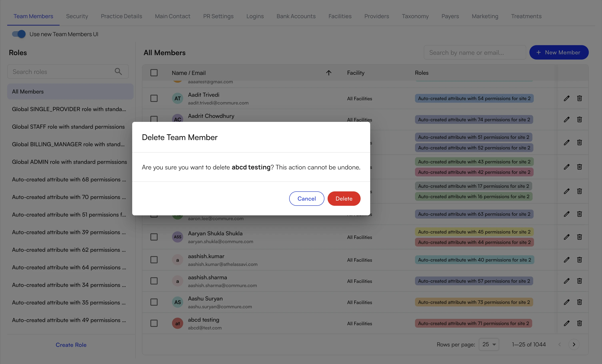Screen dimensions: 602x364
Task: Select Global STAFF role with standard permissions
Action: click(70, 127)
